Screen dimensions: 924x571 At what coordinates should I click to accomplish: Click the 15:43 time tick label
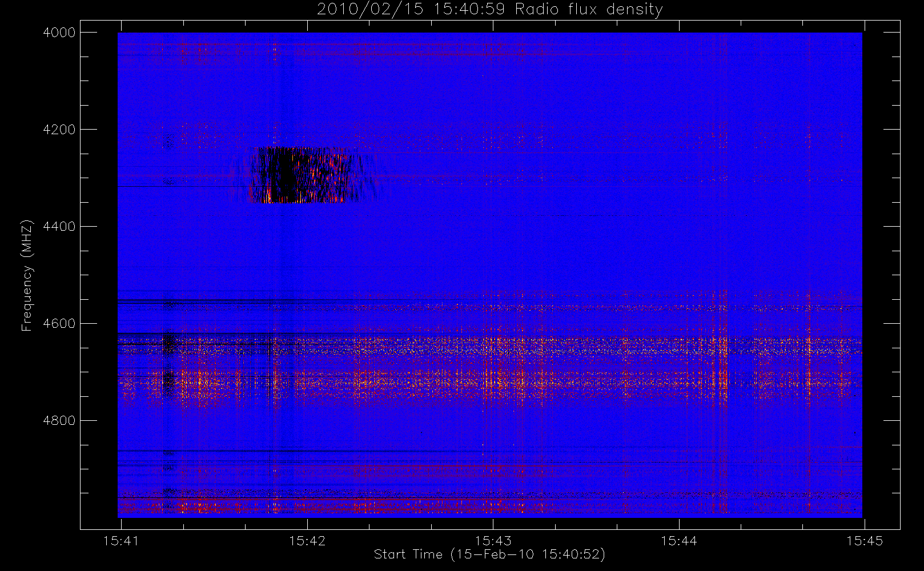pos(493,541)
